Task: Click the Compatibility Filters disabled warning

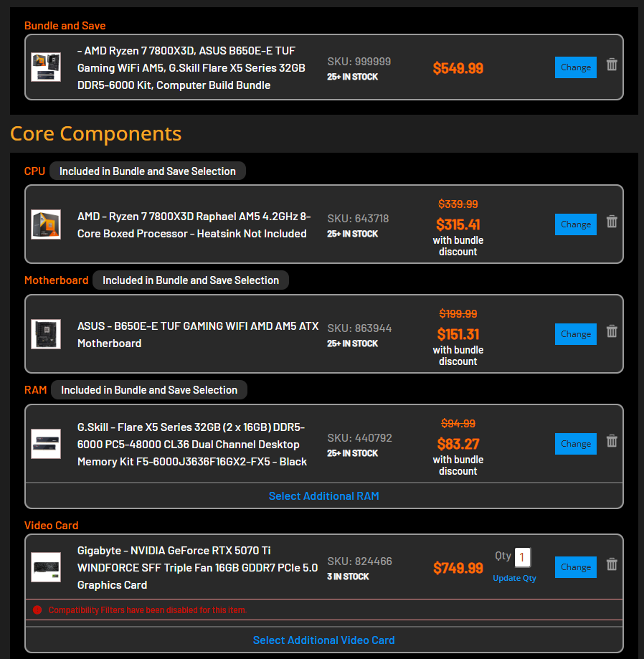Action: [x=148, y=610]
